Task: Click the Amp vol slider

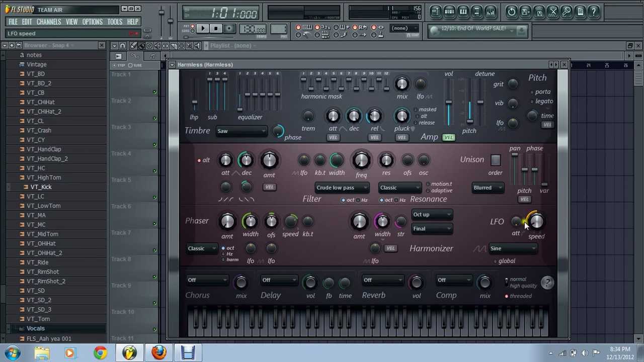Action: point(448,103)
